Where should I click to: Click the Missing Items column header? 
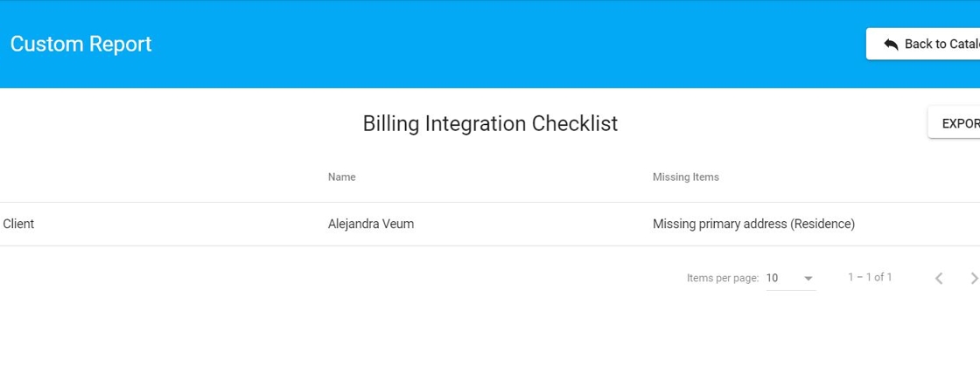click(685, 177)
